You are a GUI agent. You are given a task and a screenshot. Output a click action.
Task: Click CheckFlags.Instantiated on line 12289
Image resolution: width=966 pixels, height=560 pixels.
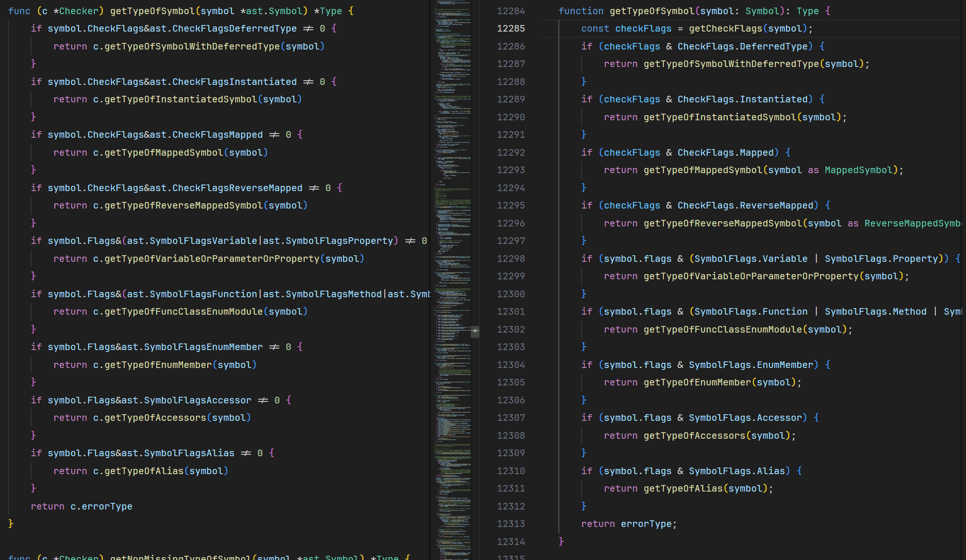[743, 99]
